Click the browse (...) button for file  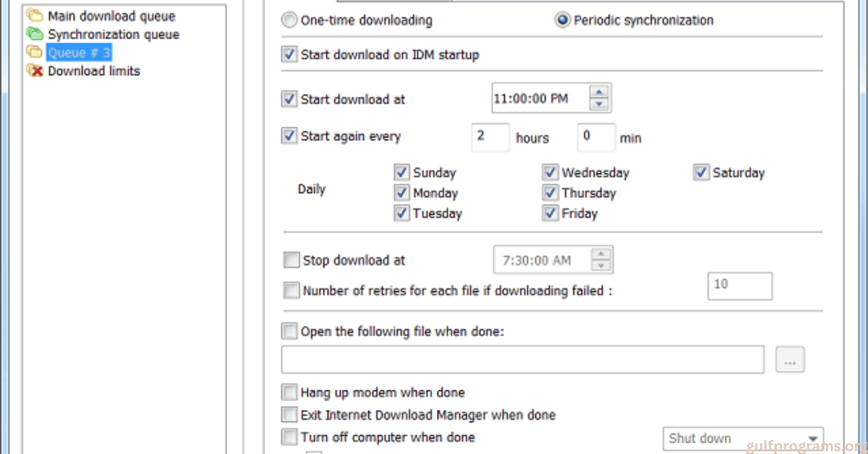pos(790,359)
